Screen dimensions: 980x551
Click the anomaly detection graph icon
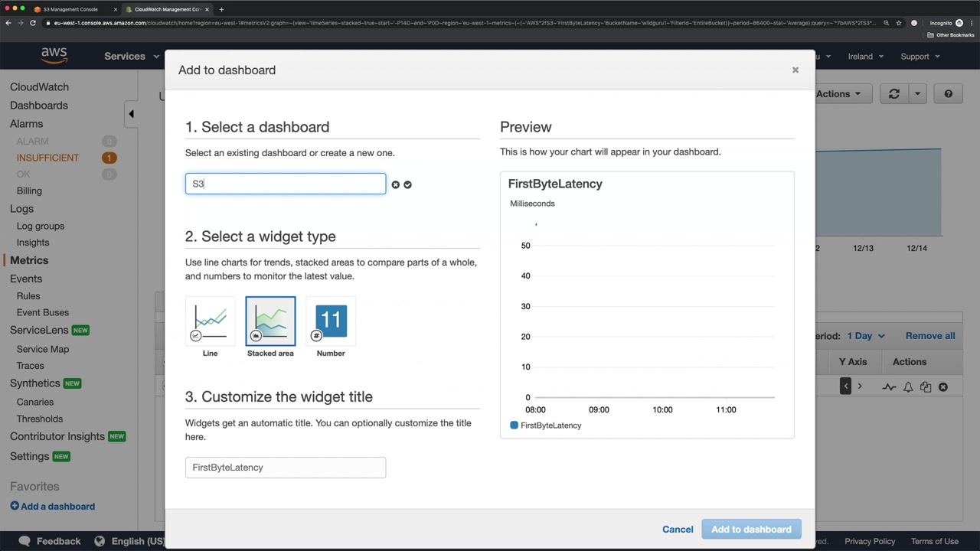tap(889, 387)
